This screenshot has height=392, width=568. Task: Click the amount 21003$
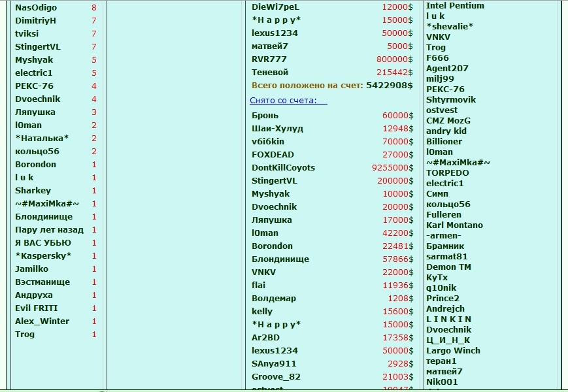click(x=398, y=377)
